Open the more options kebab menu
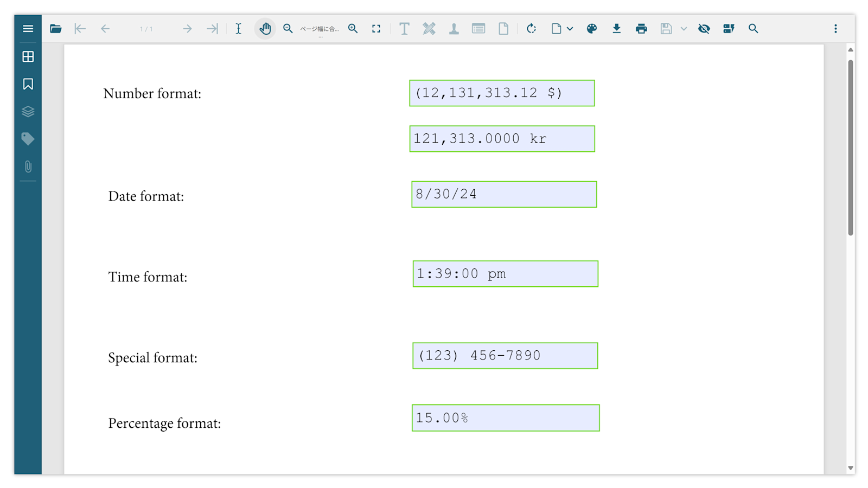This screenshot has height=488, width=868. click(x=835, y=29)
